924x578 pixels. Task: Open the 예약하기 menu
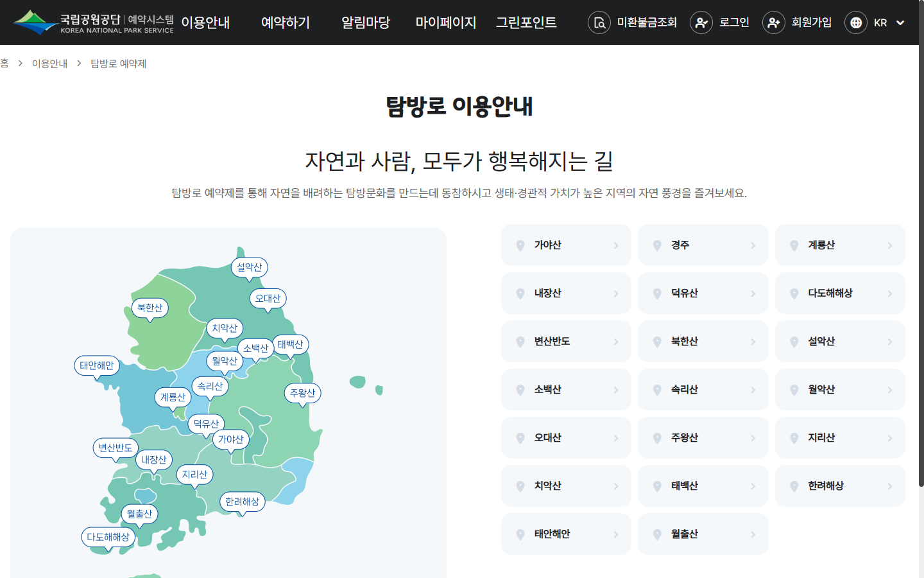[x=286, y=22]
